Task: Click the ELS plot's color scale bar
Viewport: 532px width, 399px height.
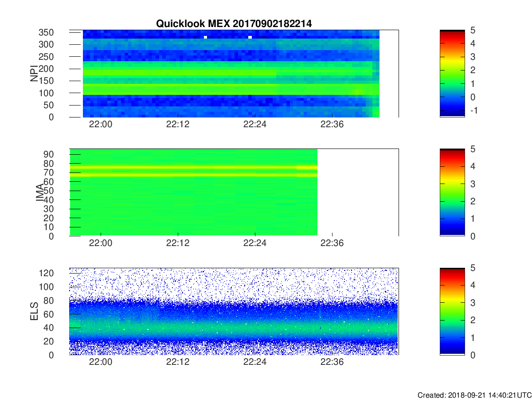Action: point(452,311)
